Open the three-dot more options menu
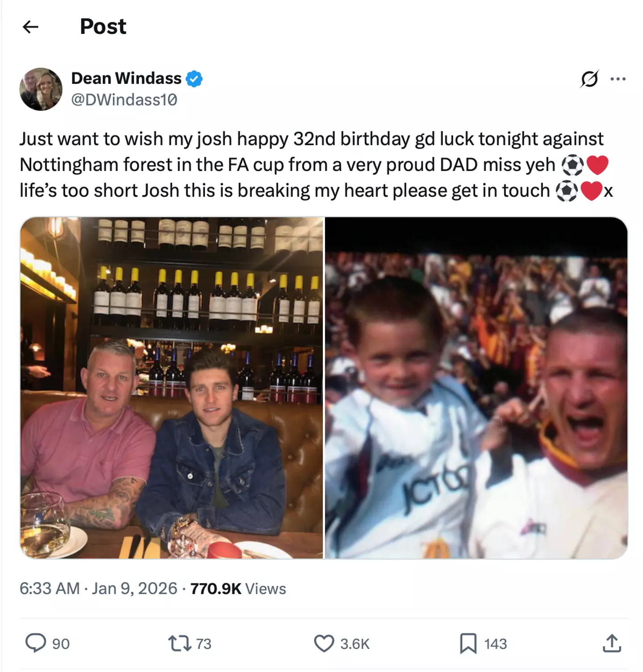This screenshot has height=672, width=643. (618, 79)
